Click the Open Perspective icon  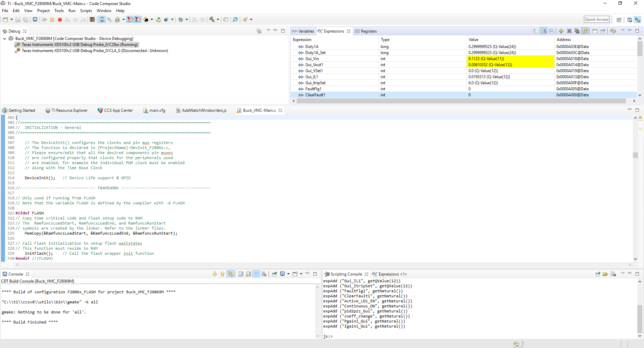click(x=619, y=20)
